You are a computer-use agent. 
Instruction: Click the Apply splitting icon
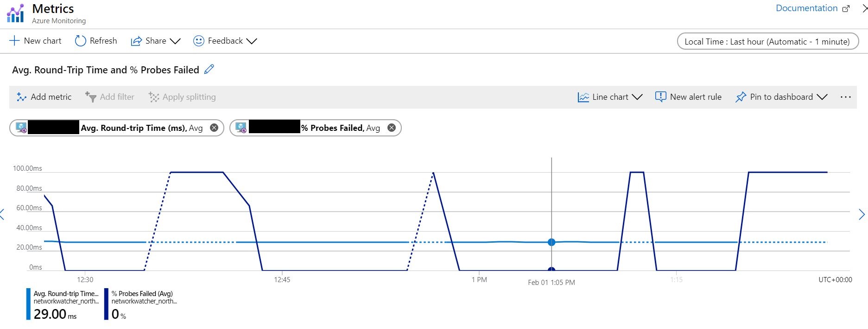[x=153, y=97]
